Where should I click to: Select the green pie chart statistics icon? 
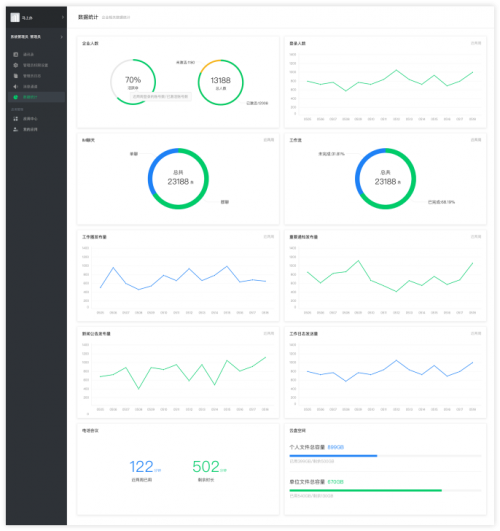tap(16, 97)
